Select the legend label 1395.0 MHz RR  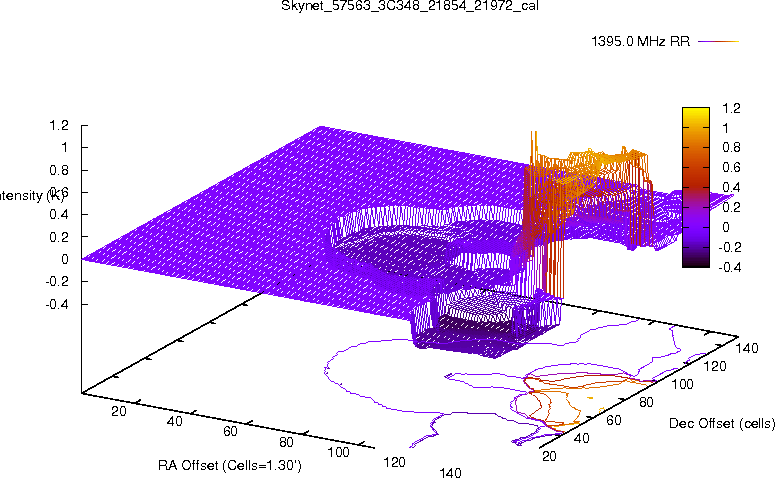click(x=641, y=42)
